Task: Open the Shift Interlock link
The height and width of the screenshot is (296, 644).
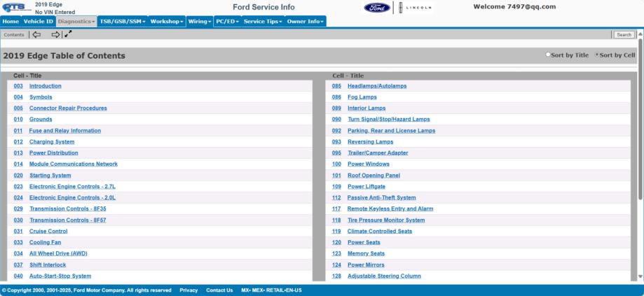Action: point(48,265)
